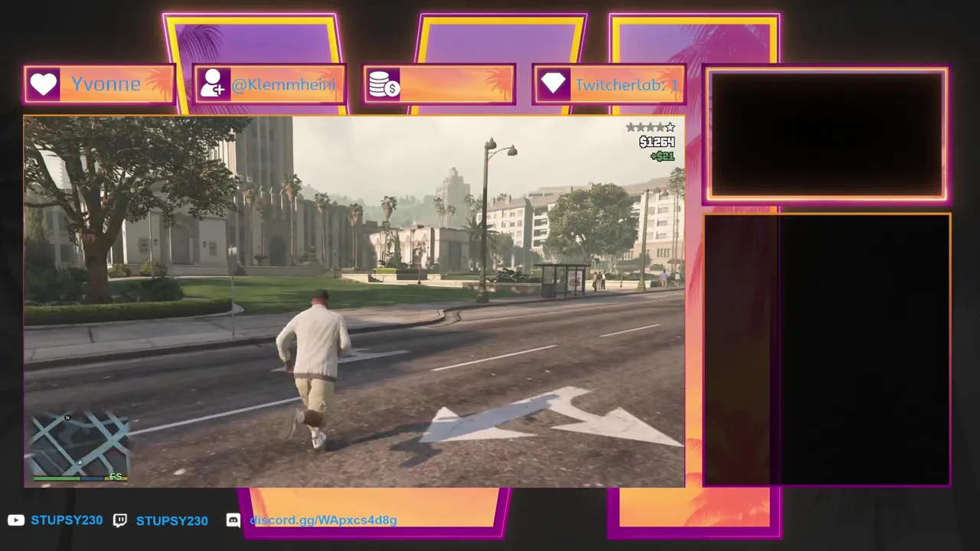Click the Twitch logo icon
The width and height of the screenshot is (980, 551).
[x=120, y=520]
